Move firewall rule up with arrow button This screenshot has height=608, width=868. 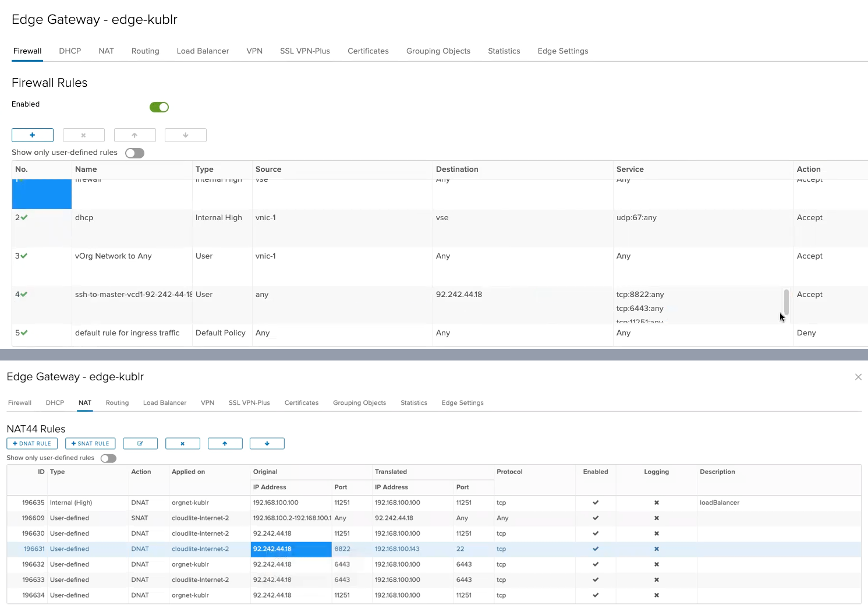click(x=134, y=135)
